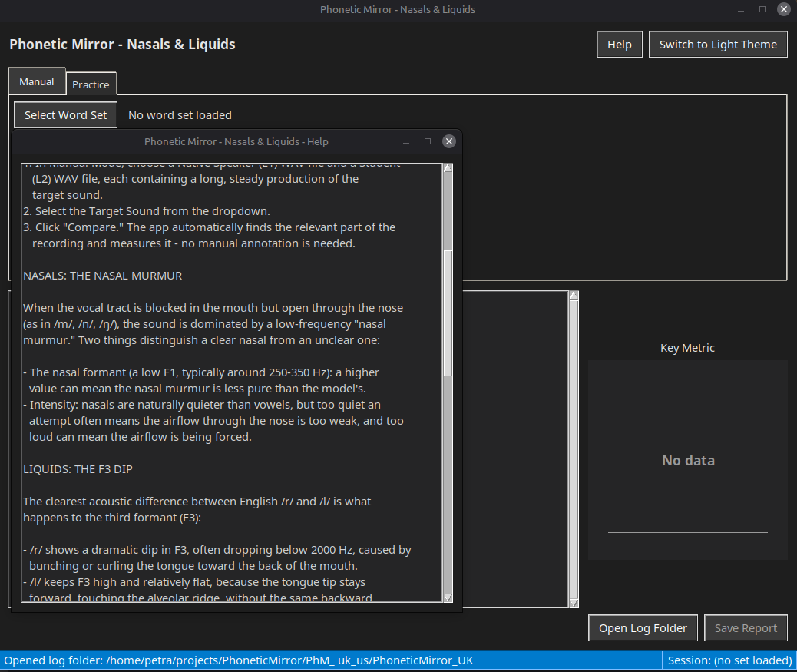Switch to Light Theme
The width and height of the screenshot is (797, 672).
(718, 45)
